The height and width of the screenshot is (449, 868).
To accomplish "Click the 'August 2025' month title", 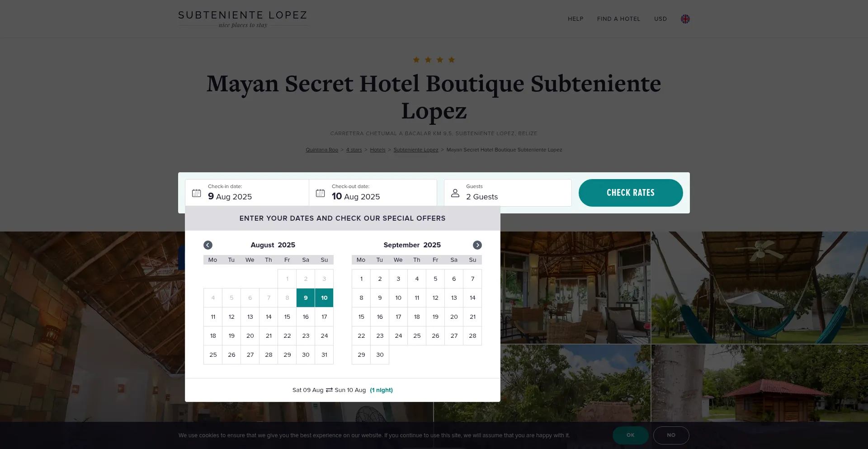I will pyautogui.click(x=273, y=245).
